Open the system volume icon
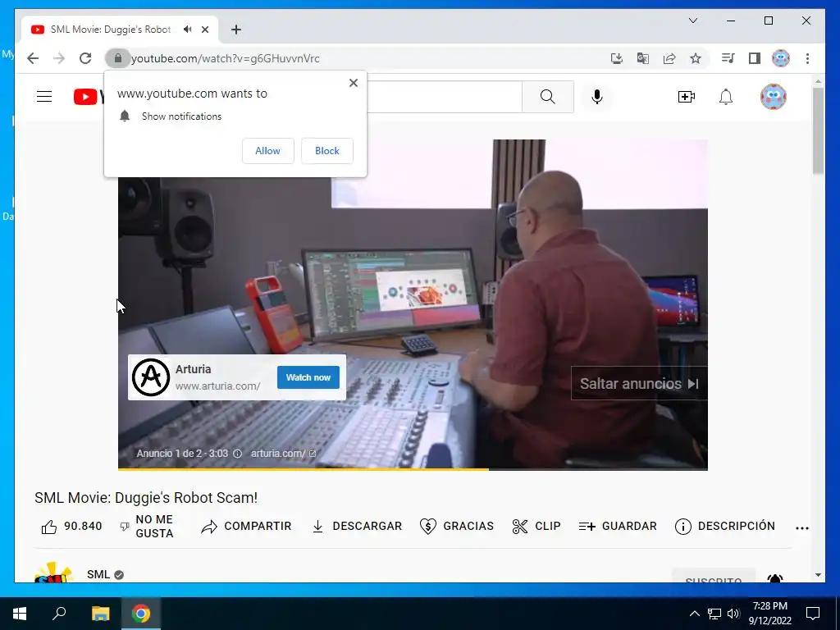840x630 pixels. 733,614
